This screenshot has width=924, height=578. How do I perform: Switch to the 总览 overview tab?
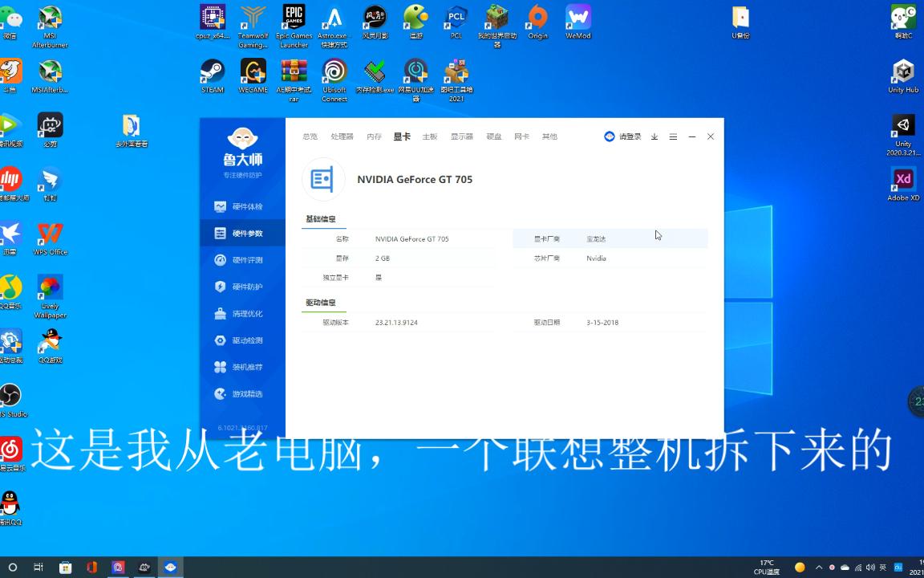(310, 136)
